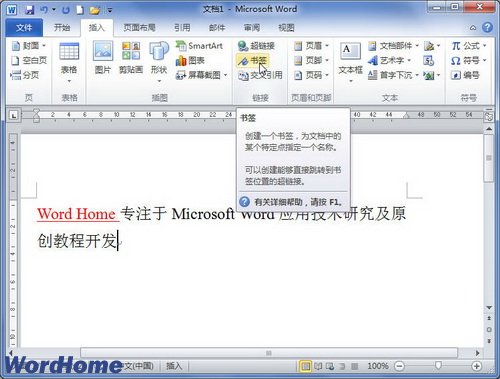The height and width of the screenshot is (379, 500).
Task: Switch to the 页面布局 tab
Action: tap(140, 28)
